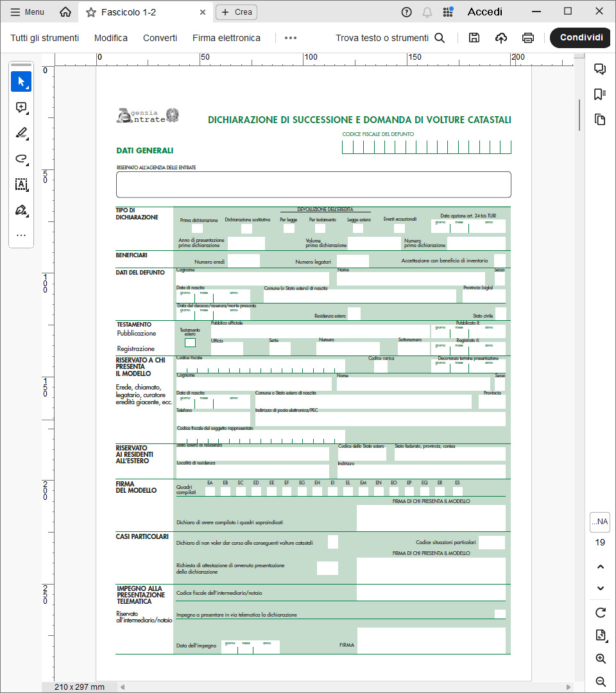Tick the Eventi eccezionali checkbox
Image resolution: width=616 pixels, height=693 pixels.
tap(400, 228)
